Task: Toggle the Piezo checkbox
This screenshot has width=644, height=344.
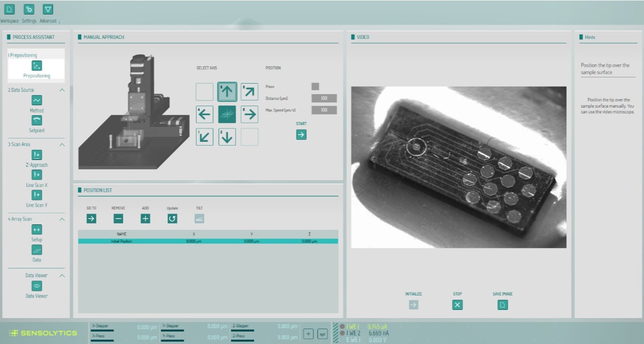Action: pyautogui.click(x=315, y=86)
